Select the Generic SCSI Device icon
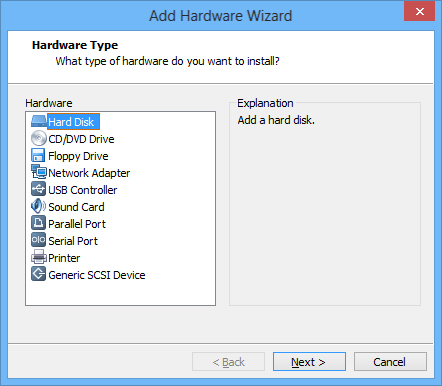442x386 pixels. click(x=38, y=274)
